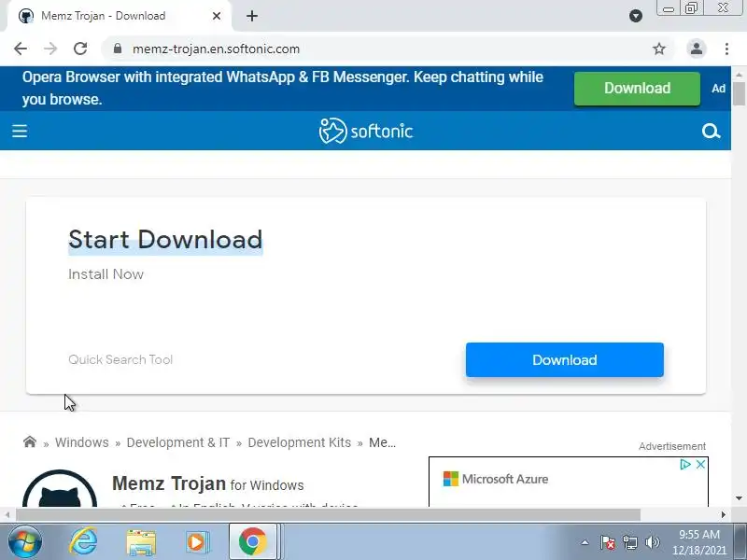
Task: Click the network tray icon
Action: pyautogui.click(x=629, y=542)
